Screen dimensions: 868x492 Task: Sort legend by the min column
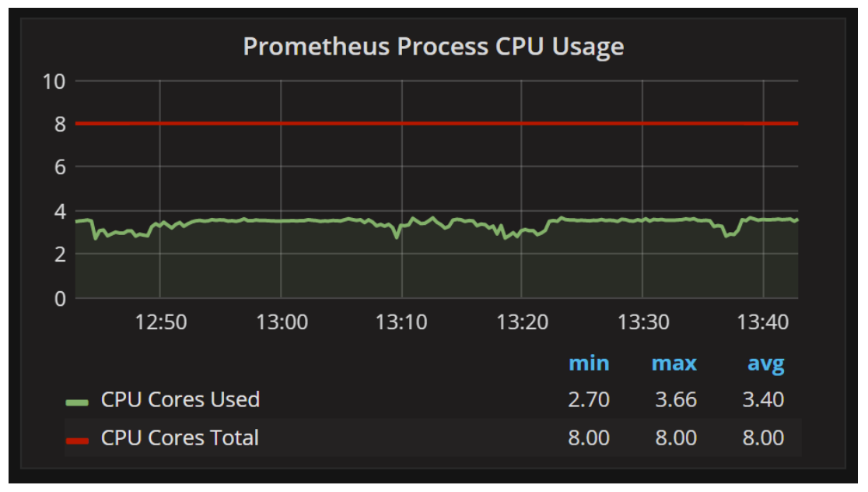coord(589,364)
